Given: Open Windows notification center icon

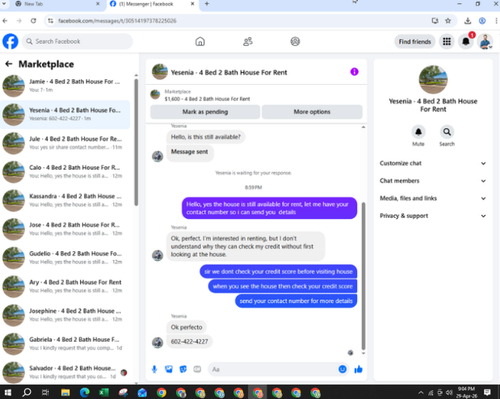Looking at the screenshot, I should (x=487, y=392).
